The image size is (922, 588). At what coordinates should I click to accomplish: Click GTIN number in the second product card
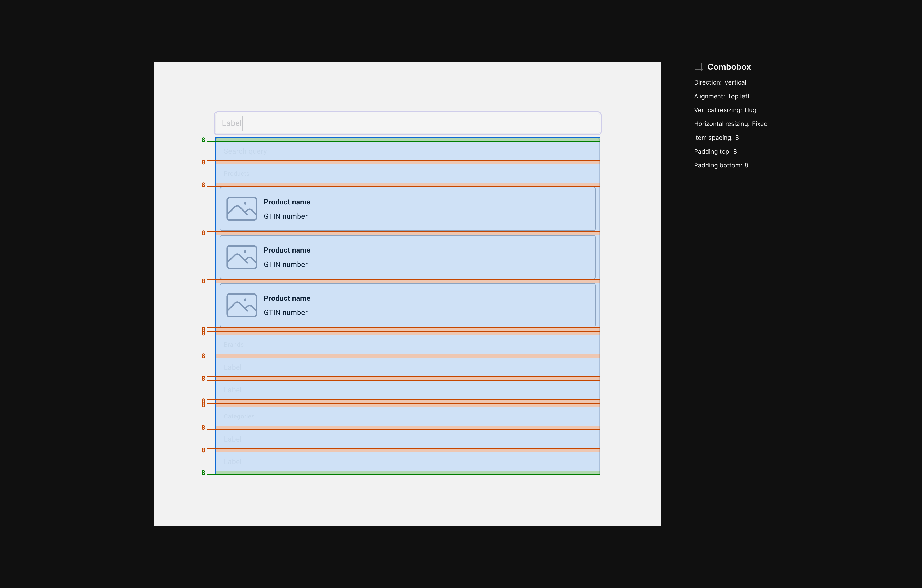coord(285,265)
